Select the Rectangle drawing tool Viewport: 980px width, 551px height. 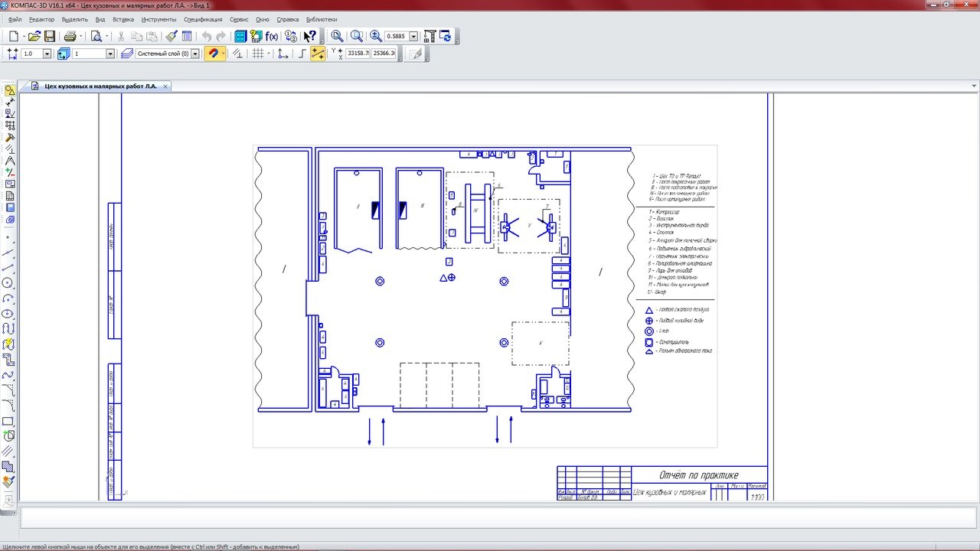pos(8,422)
